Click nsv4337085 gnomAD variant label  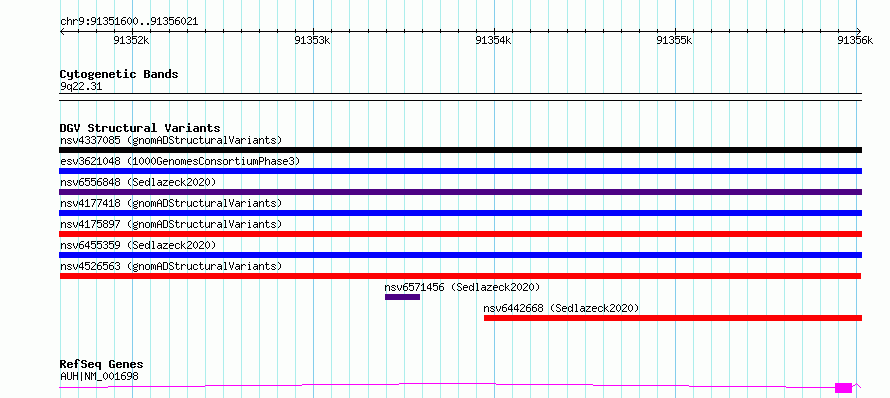click(171, 140)
